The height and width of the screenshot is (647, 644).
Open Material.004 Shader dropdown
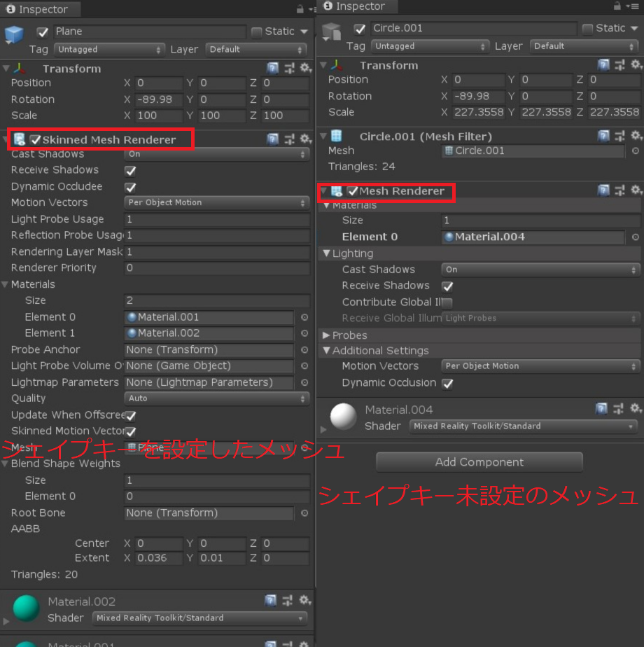click(x=523, y=426)
